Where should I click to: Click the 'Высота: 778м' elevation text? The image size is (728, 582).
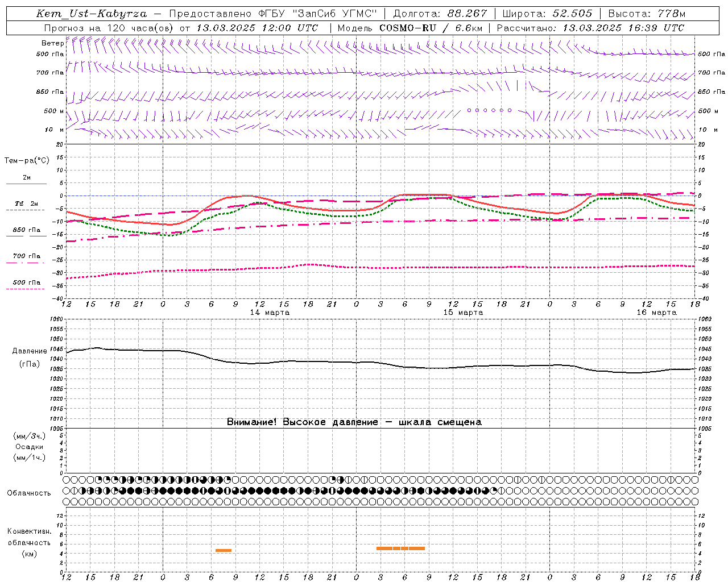pyautogui.click(x=647, y=14)
